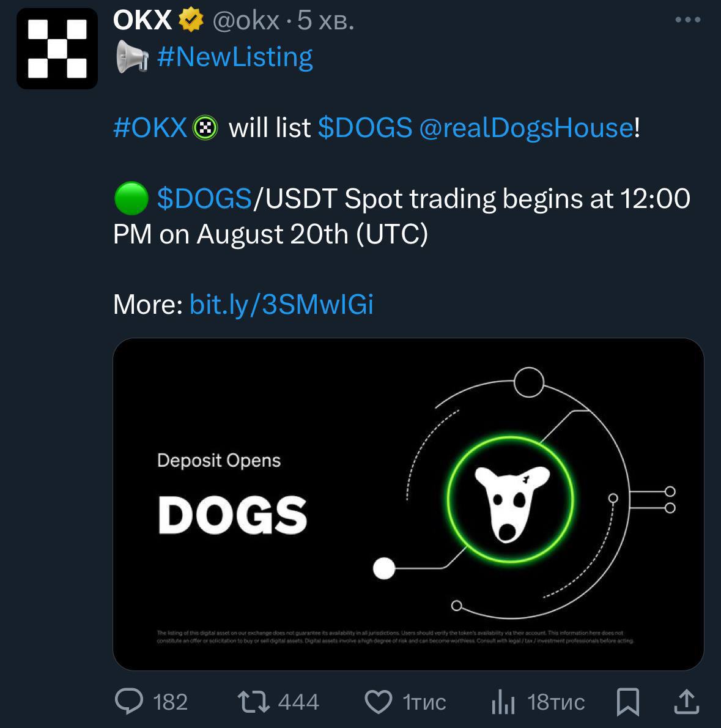Click the megaphone emoji before #NewListing
721x728 pixels.
[131, 58]
